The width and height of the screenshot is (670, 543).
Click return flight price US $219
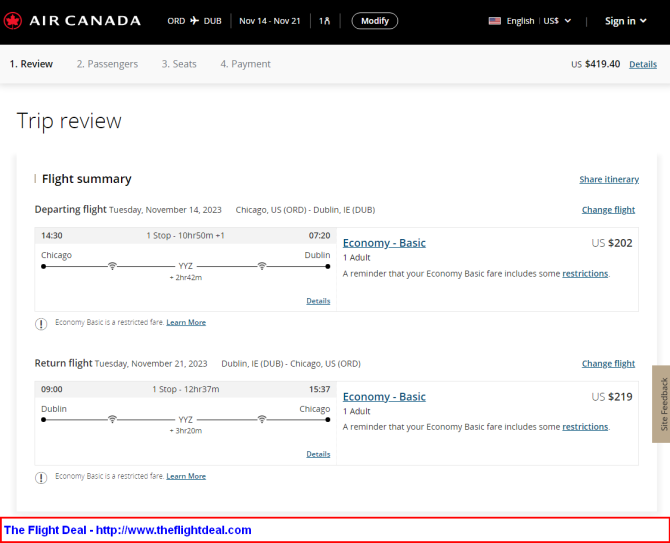(611, 397)
